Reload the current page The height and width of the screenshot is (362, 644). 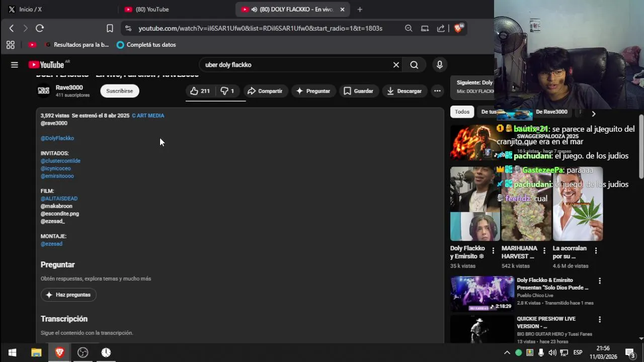40,28
